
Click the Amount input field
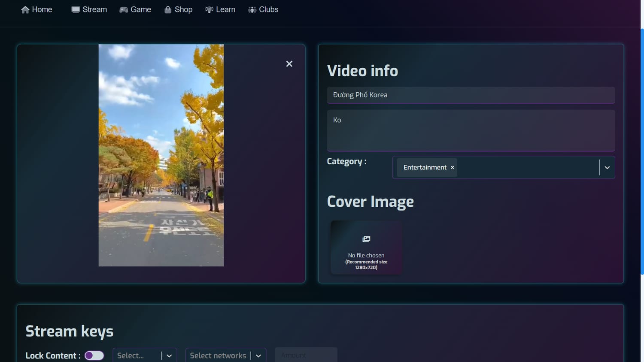[306, 355]
